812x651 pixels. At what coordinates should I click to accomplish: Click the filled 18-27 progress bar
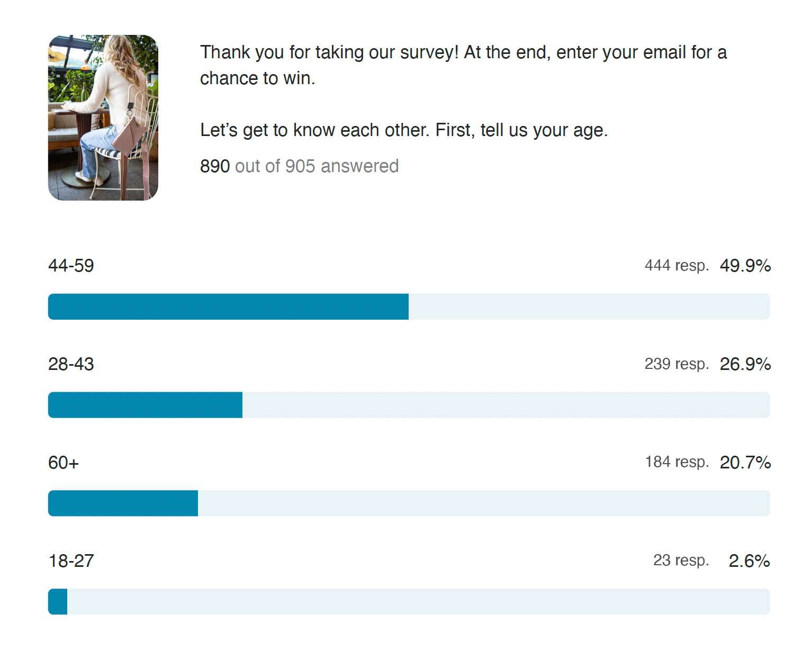click(58, 602)
